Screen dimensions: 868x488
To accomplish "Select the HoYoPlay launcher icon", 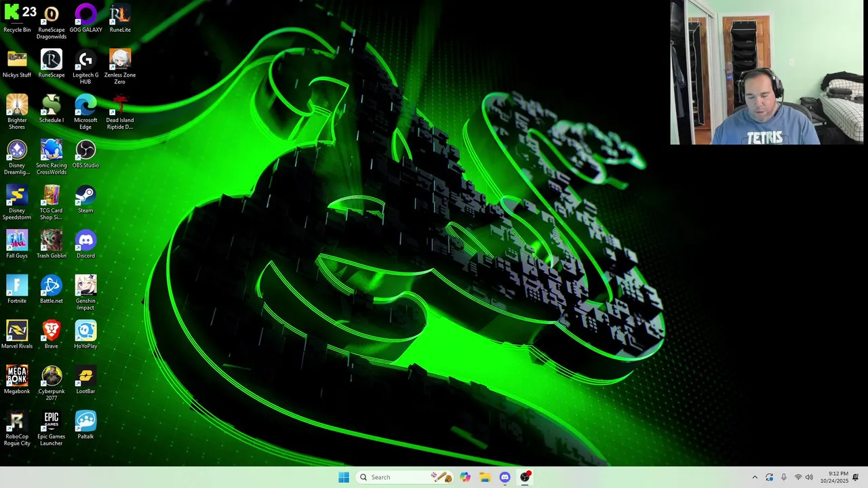I will (85, 335).
